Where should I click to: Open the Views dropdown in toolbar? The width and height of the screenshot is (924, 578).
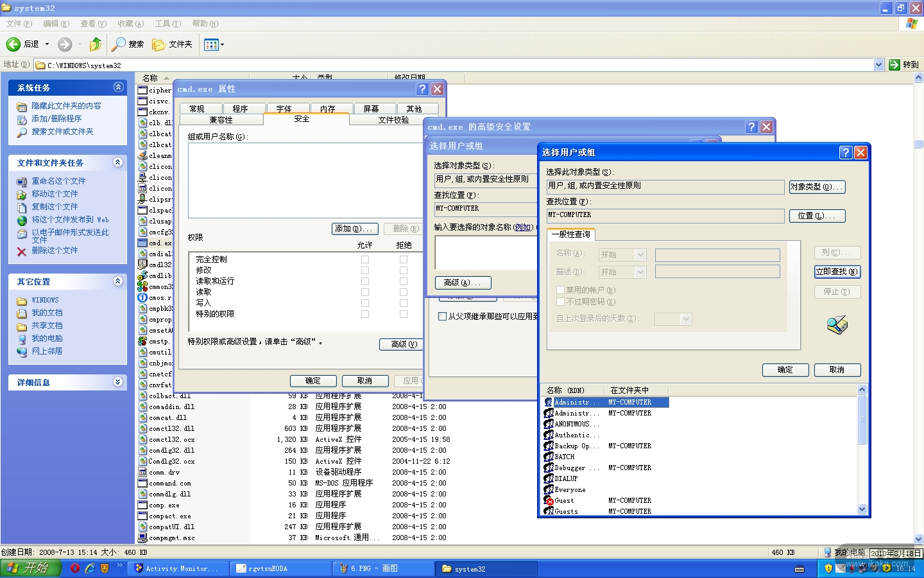[x=214, y=44]
